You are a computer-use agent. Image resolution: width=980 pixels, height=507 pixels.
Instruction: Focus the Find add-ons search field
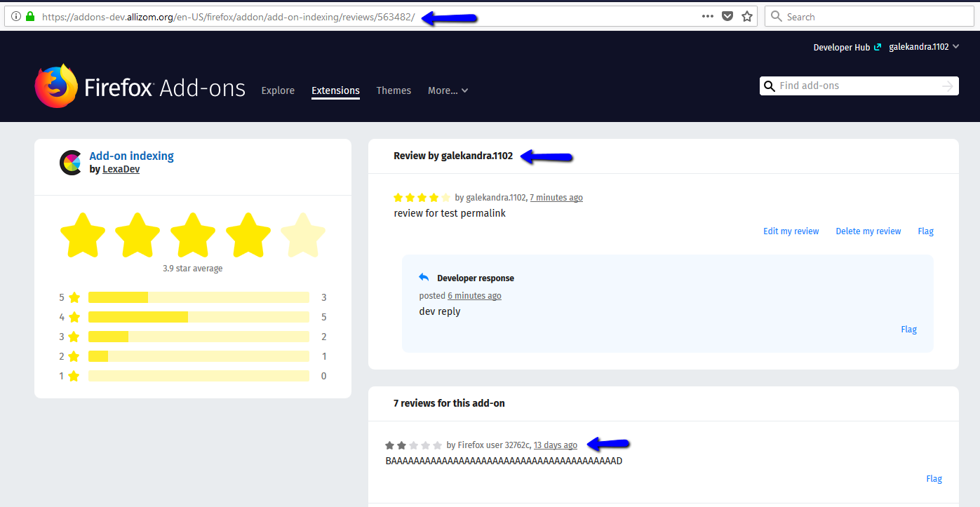click(859, 86)
